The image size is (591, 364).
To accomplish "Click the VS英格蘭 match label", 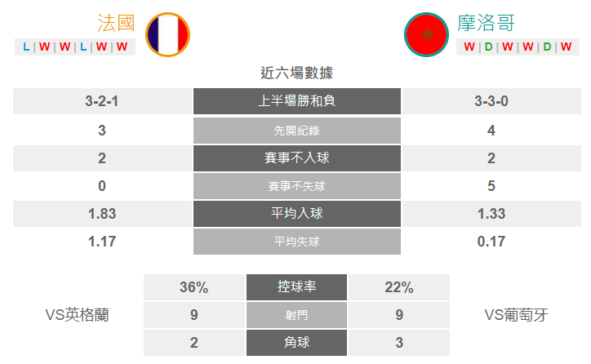I will click(x=78, y=315).
